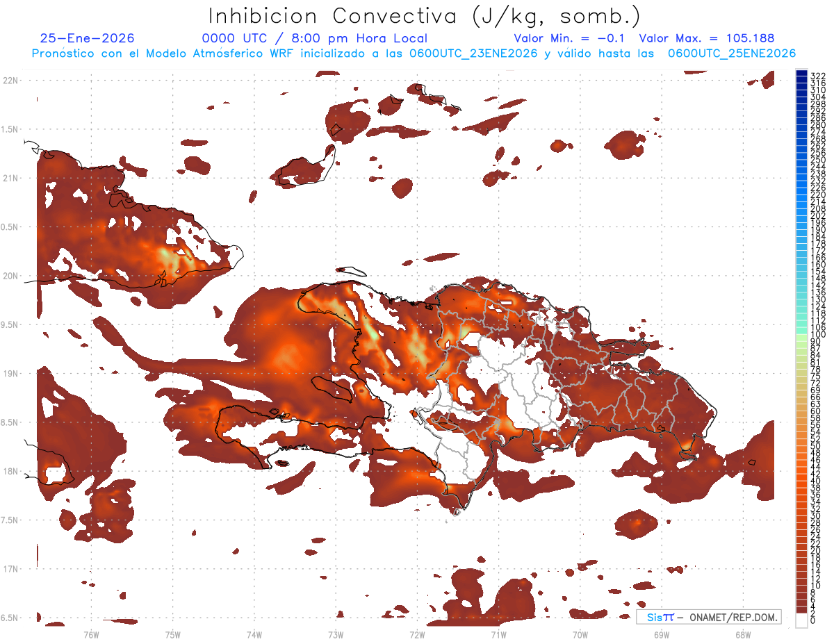This screenshot has height=644, width=834.
Task: Click the "SisTT – ONAMET/REP.DOM." credit box
Action: 709,617
